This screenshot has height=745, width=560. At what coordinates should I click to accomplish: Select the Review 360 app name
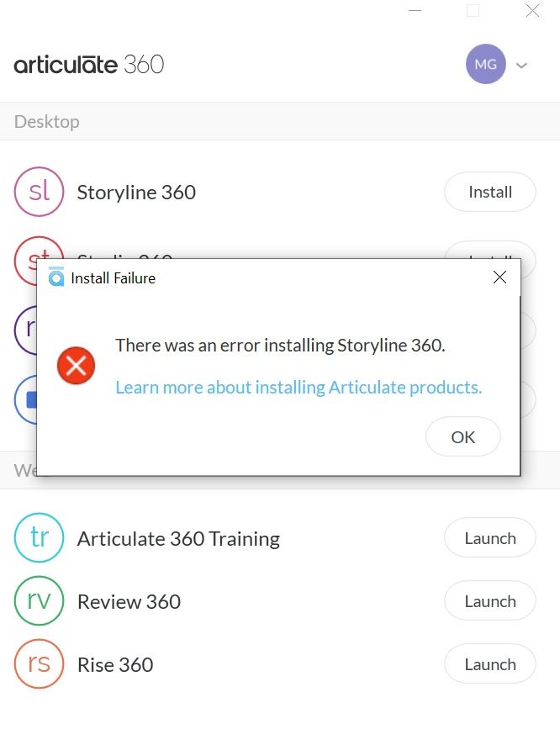(x=129, y=601)
